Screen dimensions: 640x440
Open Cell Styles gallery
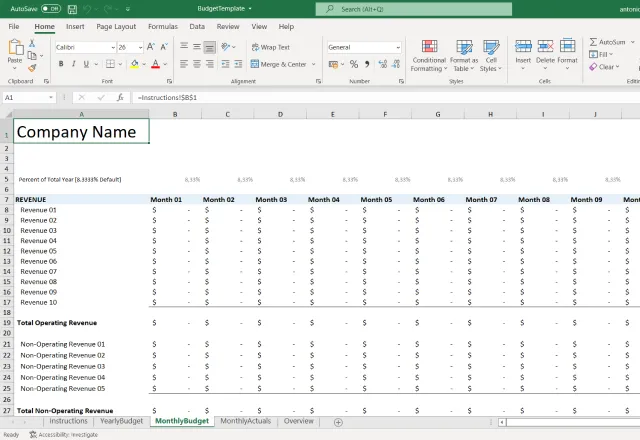491,56
